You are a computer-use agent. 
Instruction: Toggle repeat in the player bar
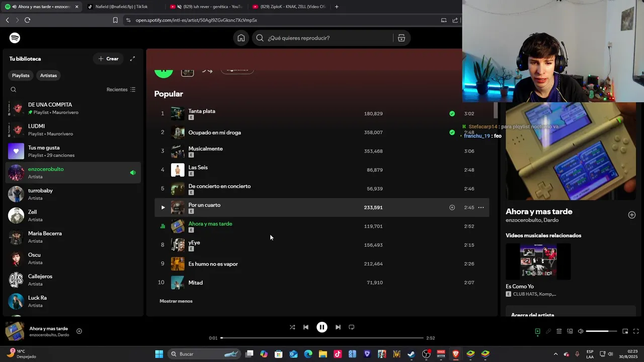click(x=352, y=327)
